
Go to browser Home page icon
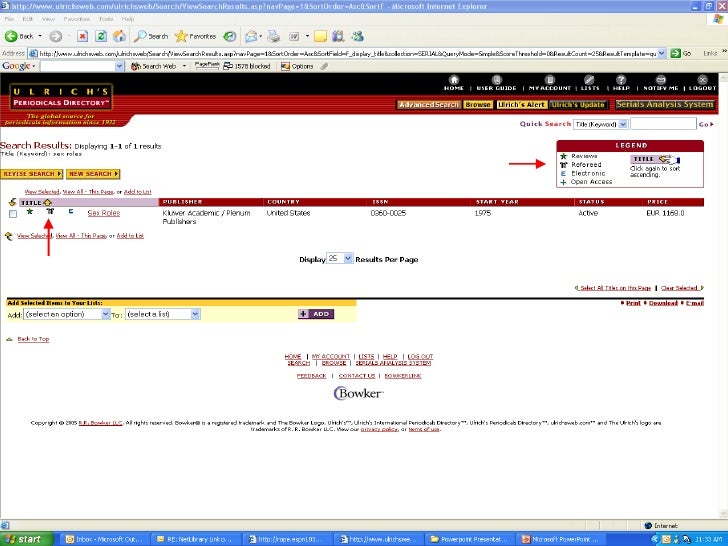point(120,36)
